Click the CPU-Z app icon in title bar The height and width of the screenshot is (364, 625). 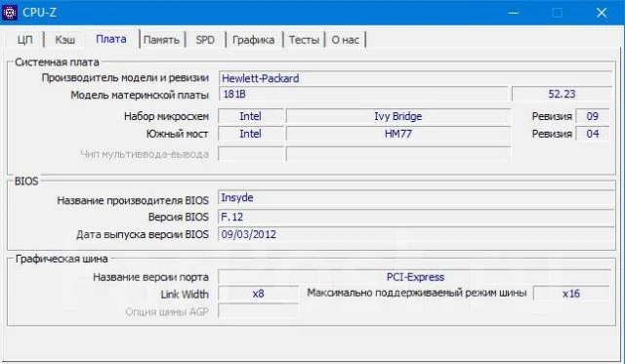click(10, 13)
